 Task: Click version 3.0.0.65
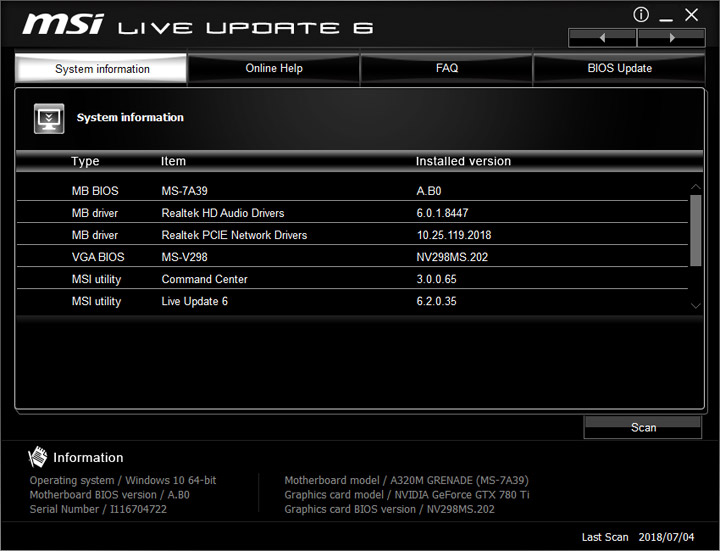click(x=436, y=279)
